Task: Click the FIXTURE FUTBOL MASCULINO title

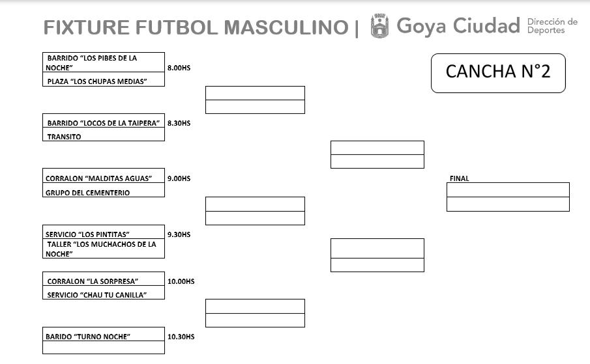Action: pyautogui.click(x=196, y=27)
